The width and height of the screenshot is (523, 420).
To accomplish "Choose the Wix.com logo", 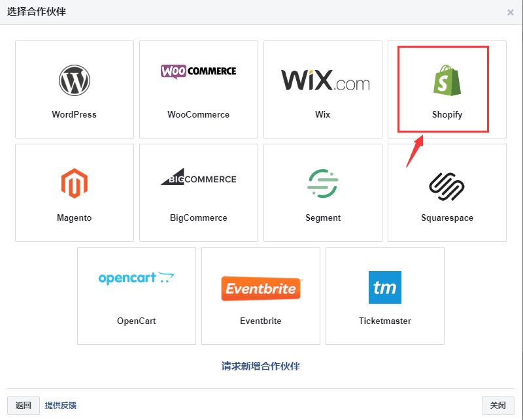I will (325, 80).
